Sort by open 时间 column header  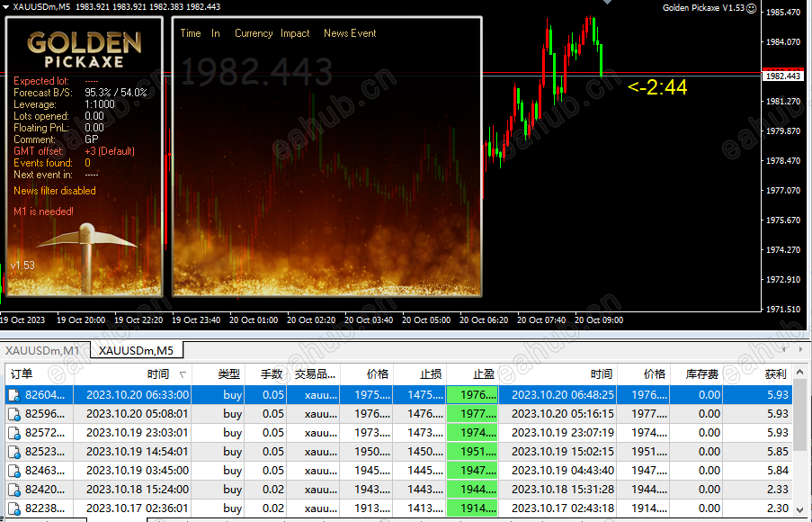point(132,374)
